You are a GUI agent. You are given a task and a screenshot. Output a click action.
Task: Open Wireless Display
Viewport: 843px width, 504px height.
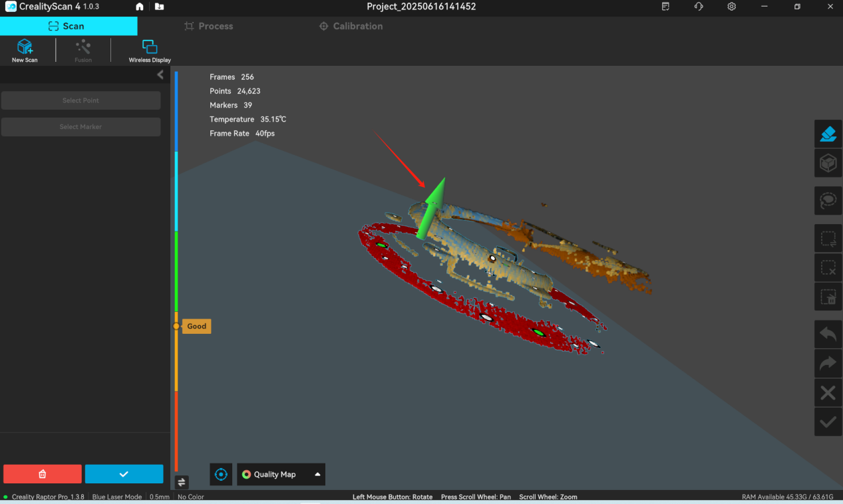coord(150,51)
